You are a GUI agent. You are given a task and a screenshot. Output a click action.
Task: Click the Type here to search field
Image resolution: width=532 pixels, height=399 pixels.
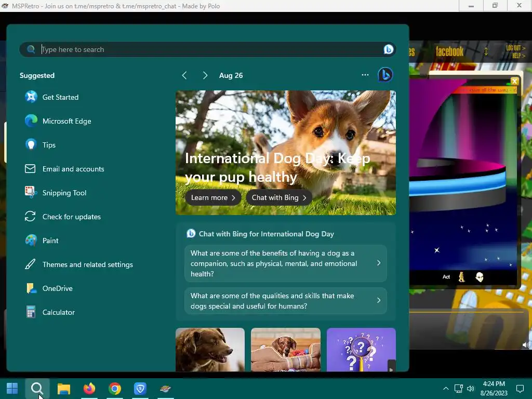pos(208,49)
